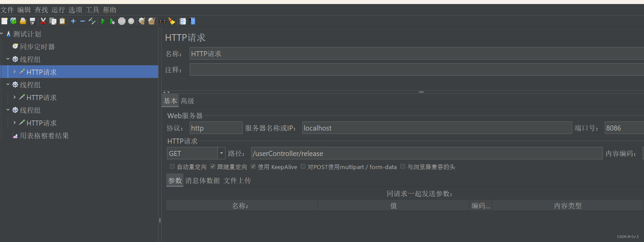Clear results with single broom icon
Viewport: 644px width, 242px height.
142,21
